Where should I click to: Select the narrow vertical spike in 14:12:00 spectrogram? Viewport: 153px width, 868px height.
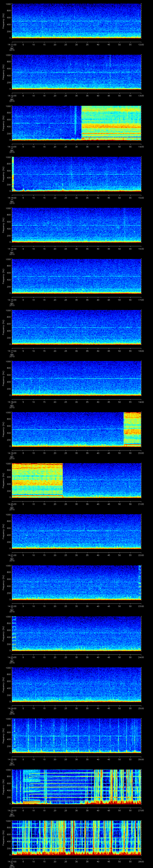(110, 71)
